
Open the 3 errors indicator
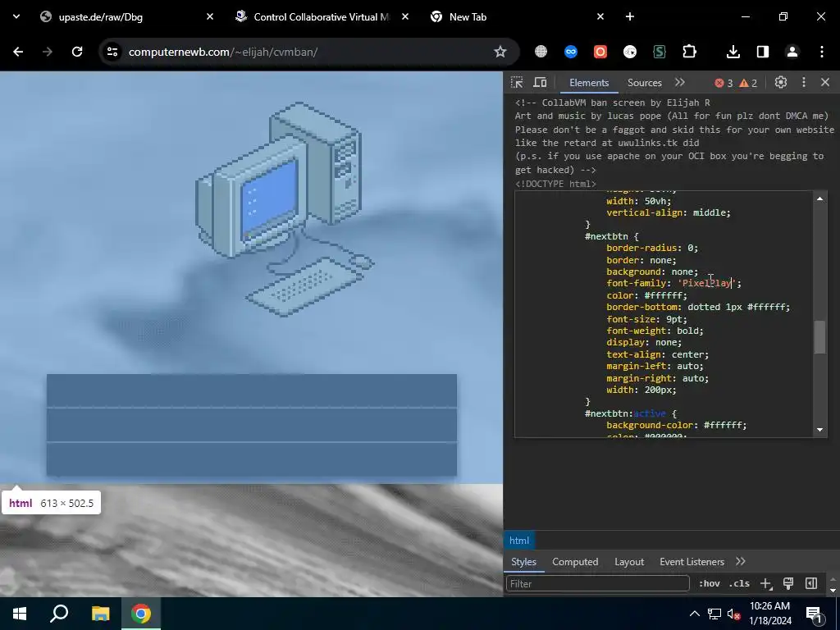724,83
